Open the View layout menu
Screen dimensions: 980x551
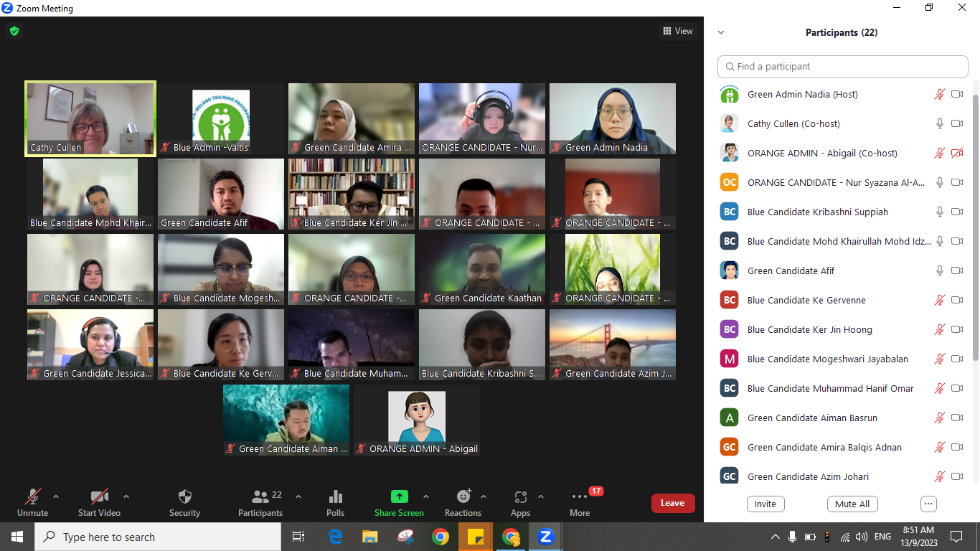point(678,31)
